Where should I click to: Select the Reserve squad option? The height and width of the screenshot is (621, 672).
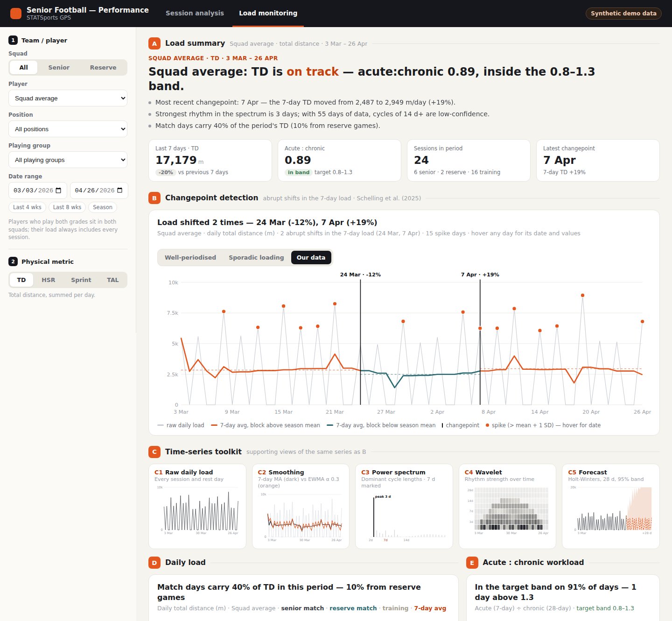tap(103, 67)
